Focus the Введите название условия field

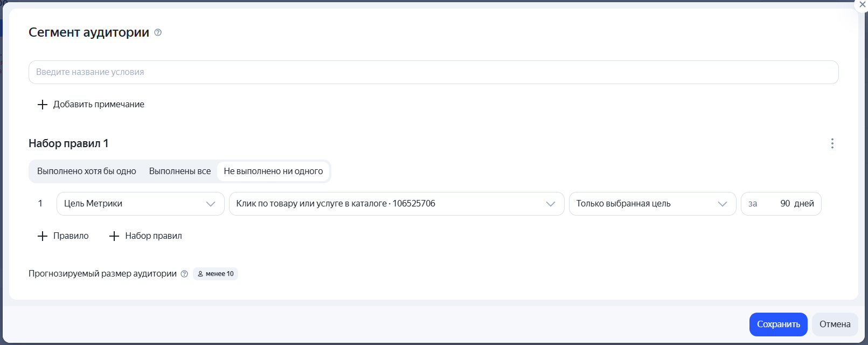[434, 72]
